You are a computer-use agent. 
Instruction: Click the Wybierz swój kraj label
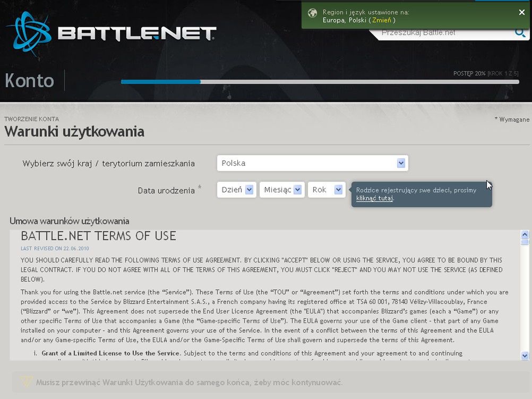click(x=108, y=163)
